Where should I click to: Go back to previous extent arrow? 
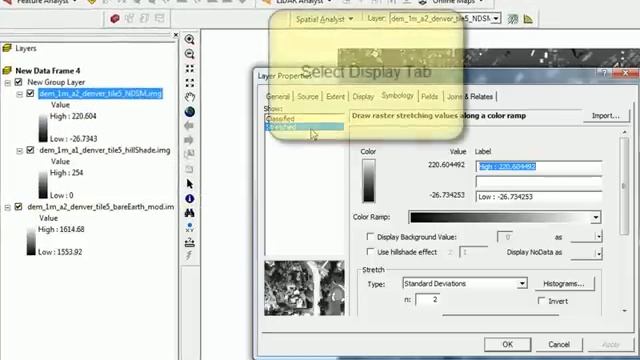(x=189, y=126)
